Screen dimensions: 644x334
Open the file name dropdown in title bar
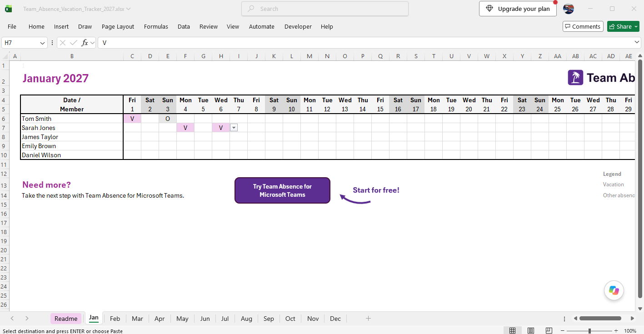click(129, 9)
